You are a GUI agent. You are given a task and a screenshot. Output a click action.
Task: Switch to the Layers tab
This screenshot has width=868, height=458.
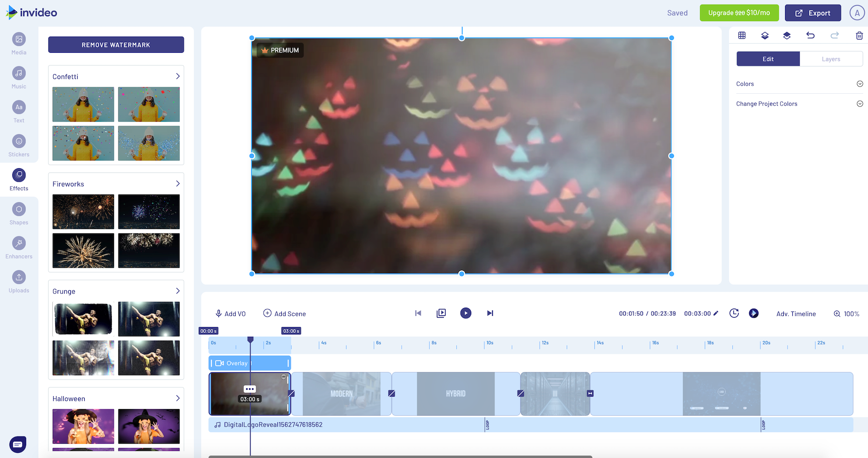point(831,58)
